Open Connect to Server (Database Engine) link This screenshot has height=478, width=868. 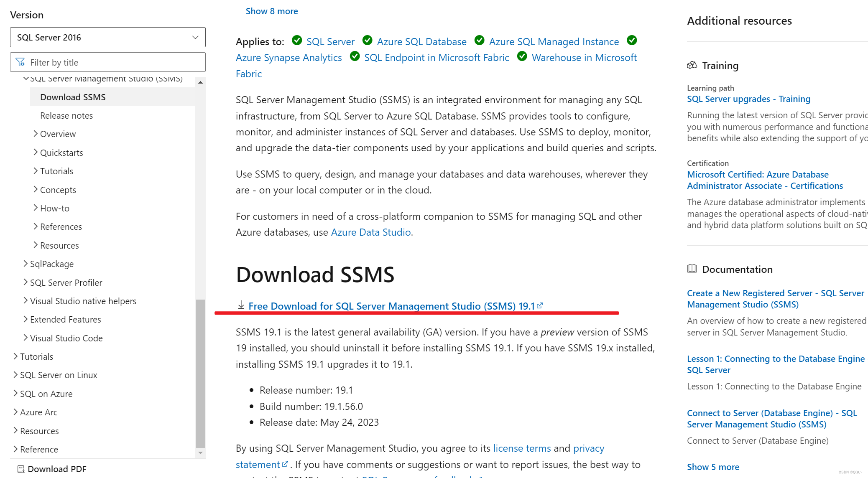pyautogui.click(x=772, y=419)
